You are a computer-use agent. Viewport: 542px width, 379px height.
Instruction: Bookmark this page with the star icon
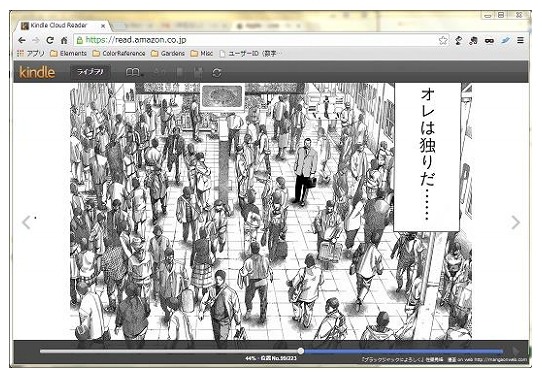pos(443,40)
